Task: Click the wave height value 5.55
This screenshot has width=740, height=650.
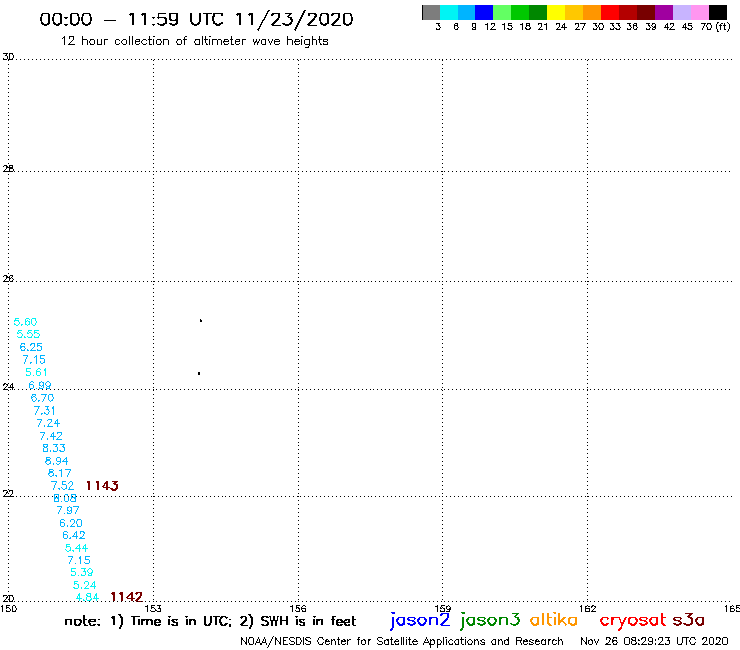Action: coord(28,334)
